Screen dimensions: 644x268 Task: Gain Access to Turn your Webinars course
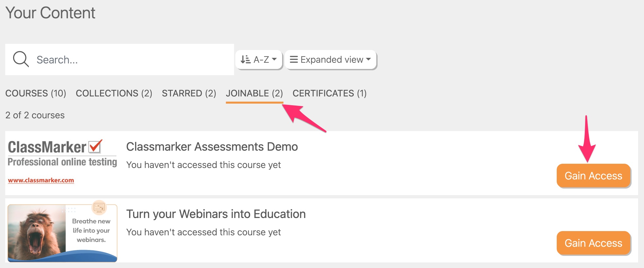(x=593, y=243)
